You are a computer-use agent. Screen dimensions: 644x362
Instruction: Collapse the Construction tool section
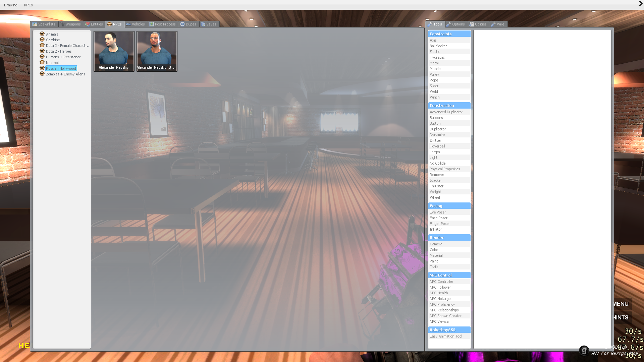tap(449, 106)
